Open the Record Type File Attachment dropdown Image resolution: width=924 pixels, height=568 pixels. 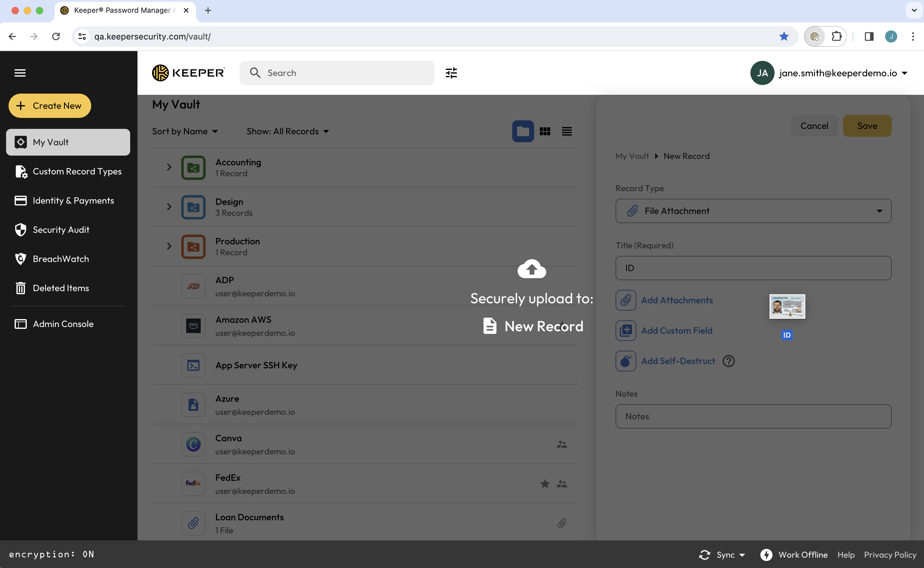tap(753, 211)
